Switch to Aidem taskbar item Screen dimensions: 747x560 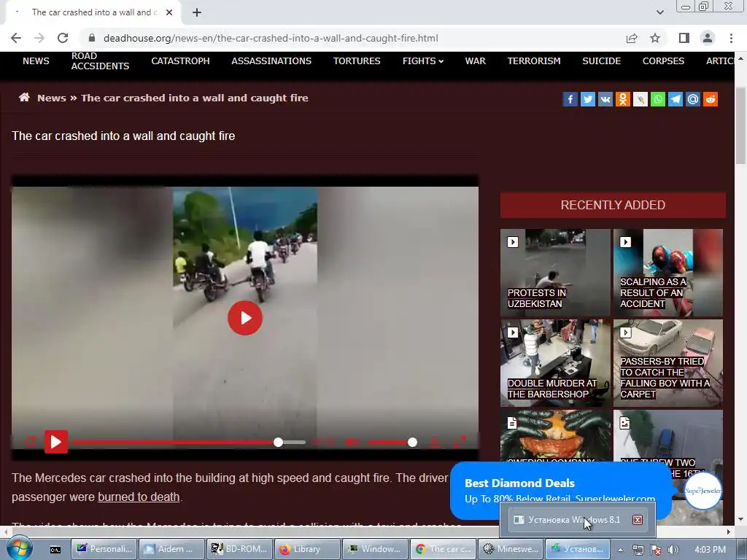pyautogui.click(x=171, y=549)
